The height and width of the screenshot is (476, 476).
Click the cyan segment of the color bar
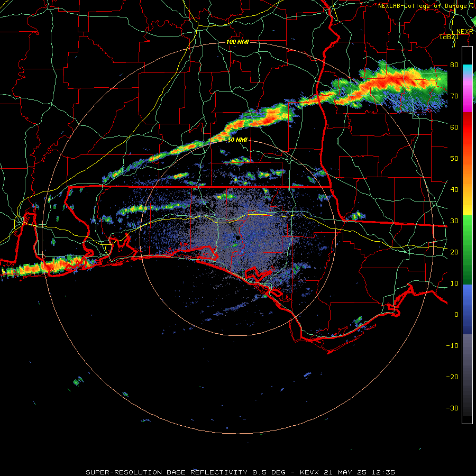pos(467,69)
